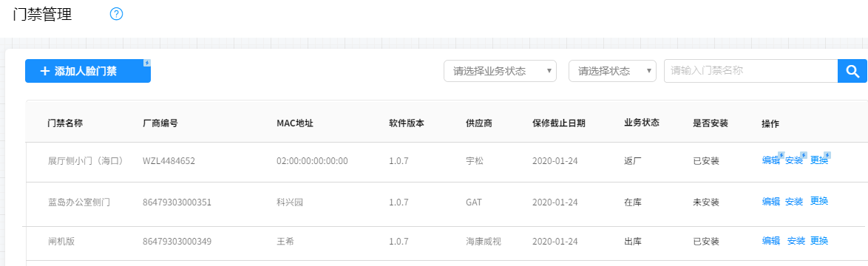This screenshot has width=868, height=266.
Task: Click 安装 for 闸机版 row
Action: point(796,241)
